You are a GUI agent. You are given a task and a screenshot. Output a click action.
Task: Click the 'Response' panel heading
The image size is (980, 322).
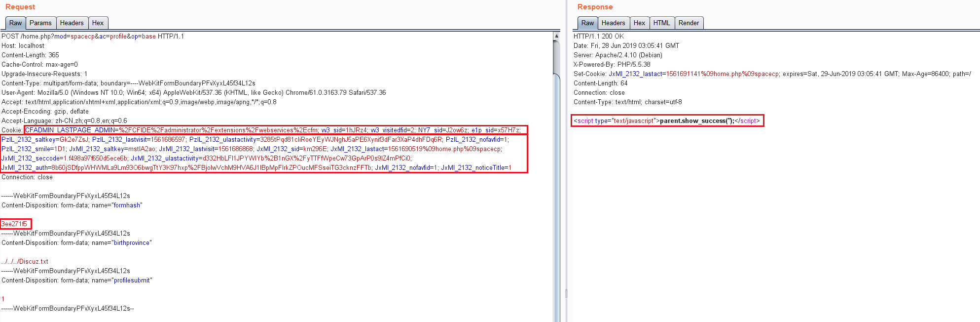pos(595,7)
